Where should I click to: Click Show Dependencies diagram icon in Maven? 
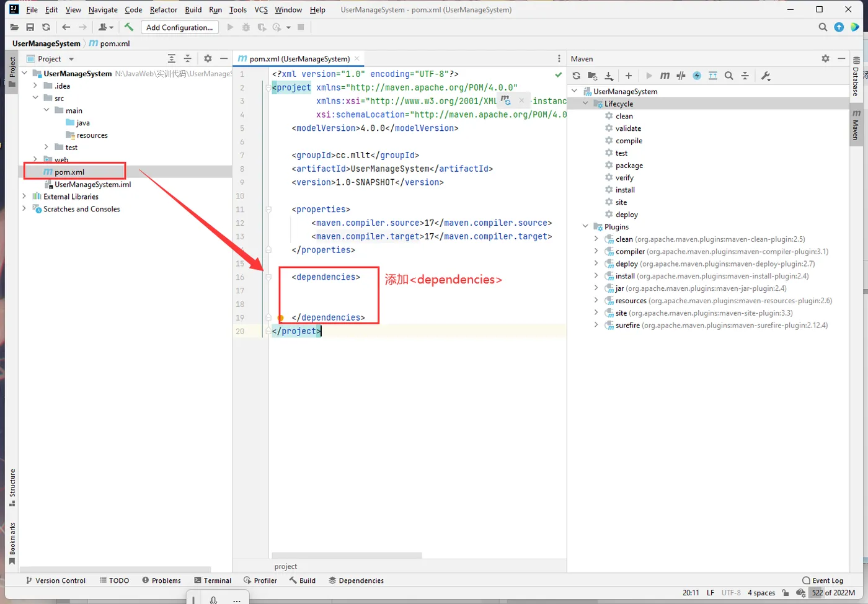point(713,76)
